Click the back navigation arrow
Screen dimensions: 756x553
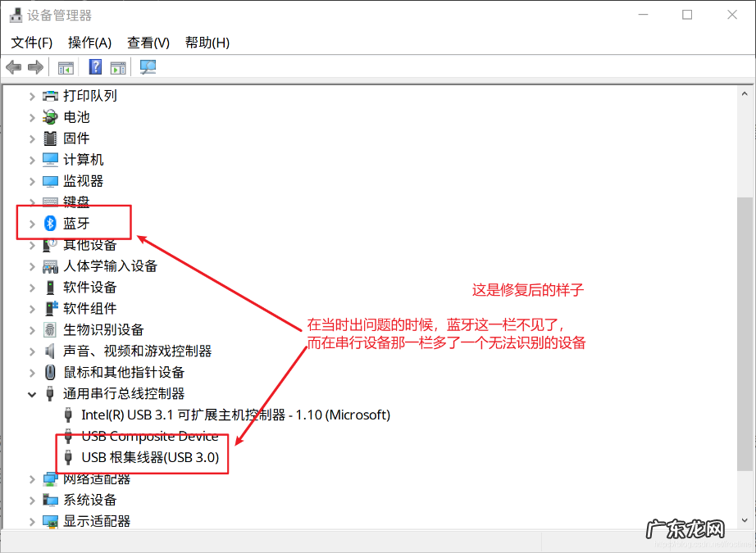(x=13, y=67)
